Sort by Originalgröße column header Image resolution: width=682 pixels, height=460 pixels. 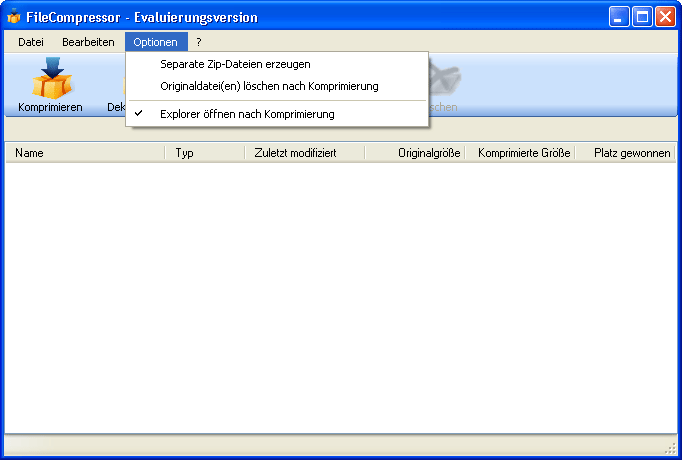point(415,153)
